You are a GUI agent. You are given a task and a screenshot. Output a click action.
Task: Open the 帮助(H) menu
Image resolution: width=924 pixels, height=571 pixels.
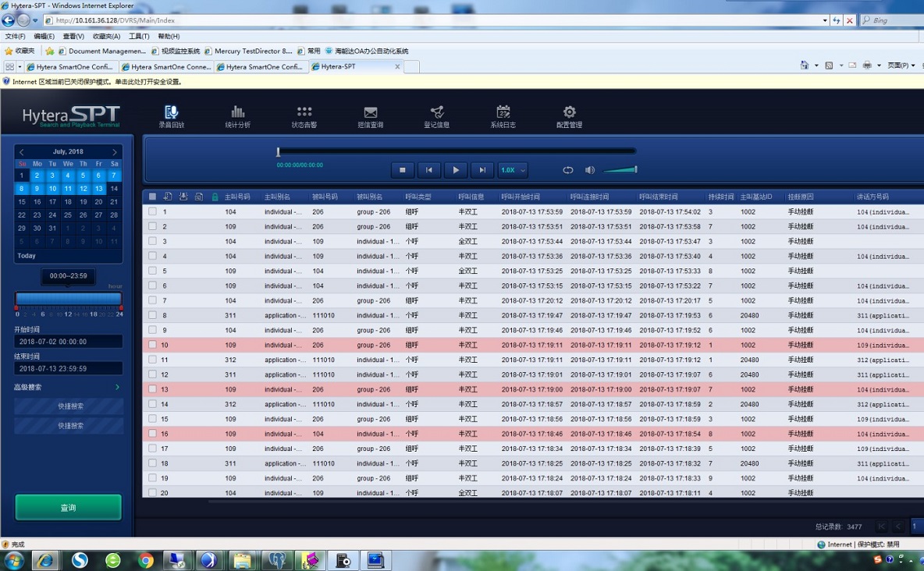(169, 36)
